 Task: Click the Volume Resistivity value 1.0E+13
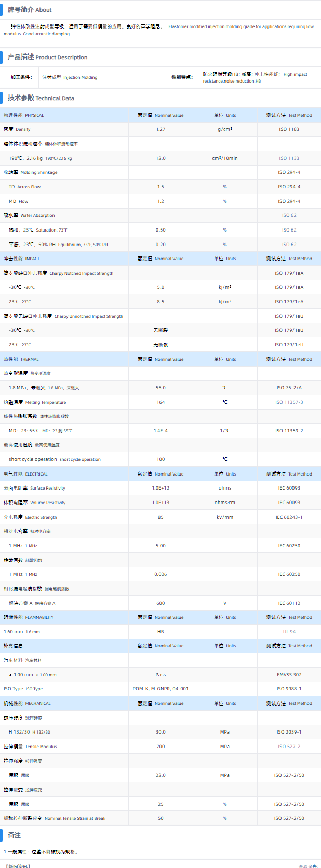coord(160,503)
